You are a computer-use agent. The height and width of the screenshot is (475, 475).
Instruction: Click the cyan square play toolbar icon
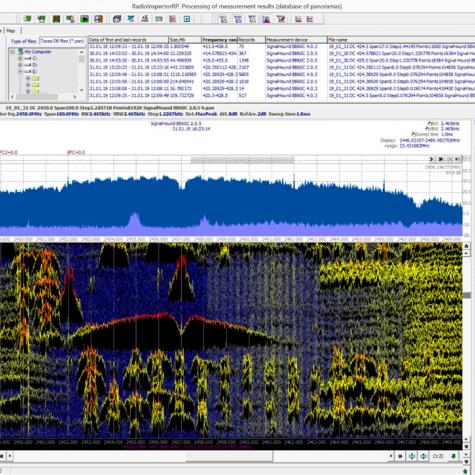tap(187, 19)
